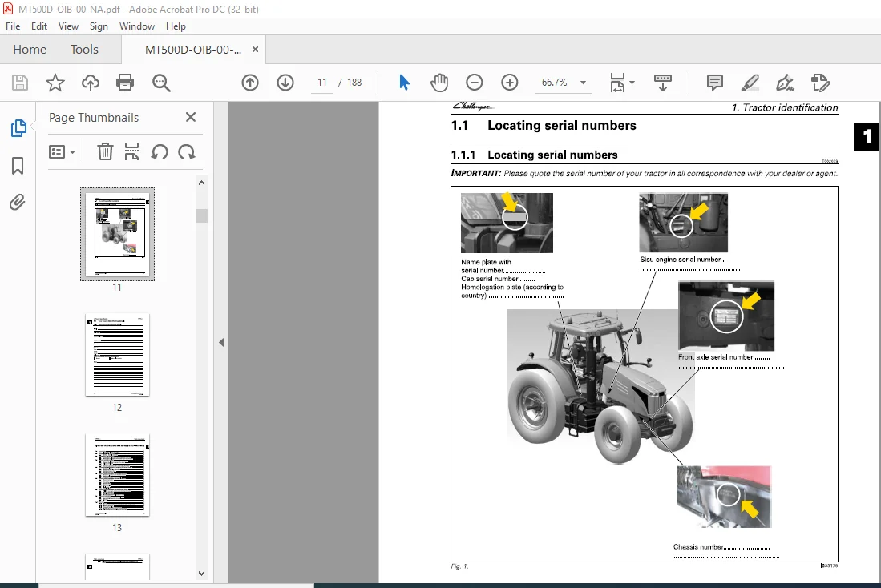
Task: Choose the Selection arrow tool
Action: click(x=404, y=83)
